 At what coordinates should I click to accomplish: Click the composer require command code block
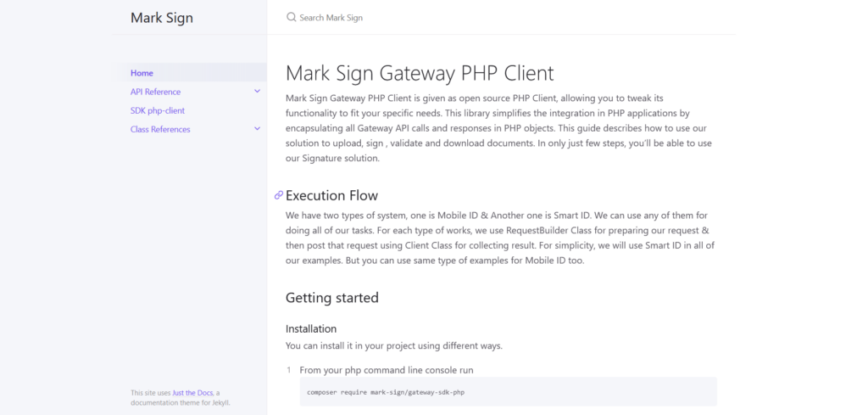[509, 392]
